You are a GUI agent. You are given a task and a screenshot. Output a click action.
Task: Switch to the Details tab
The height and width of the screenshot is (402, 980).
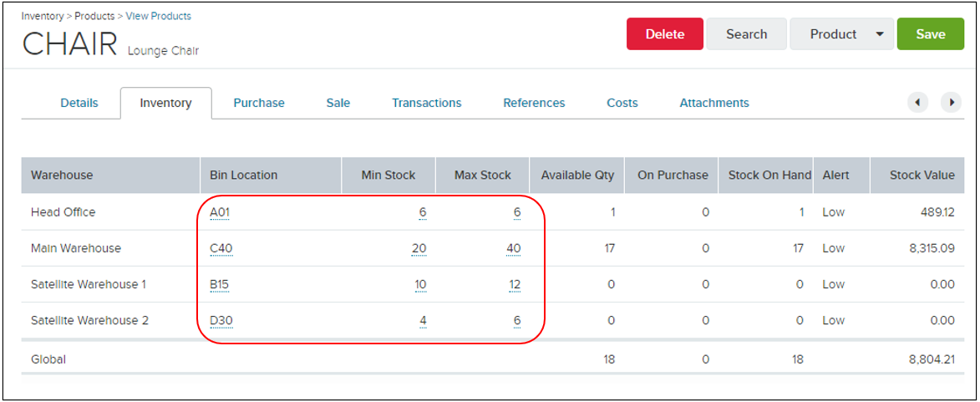point(79,103)
